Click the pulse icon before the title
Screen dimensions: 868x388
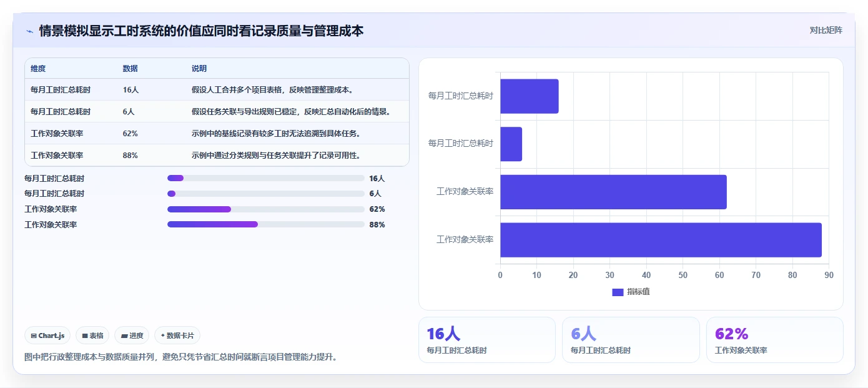[x=29, y=31]
